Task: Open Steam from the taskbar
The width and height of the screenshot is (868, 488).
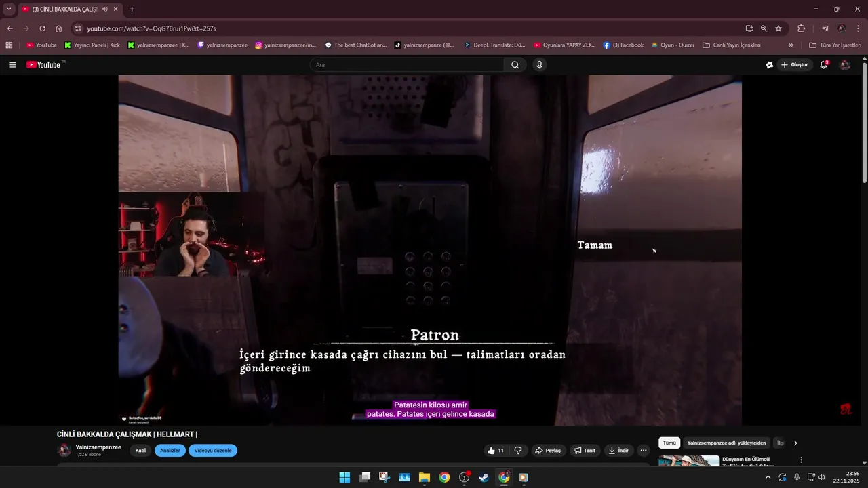Action: pos(484,477)
